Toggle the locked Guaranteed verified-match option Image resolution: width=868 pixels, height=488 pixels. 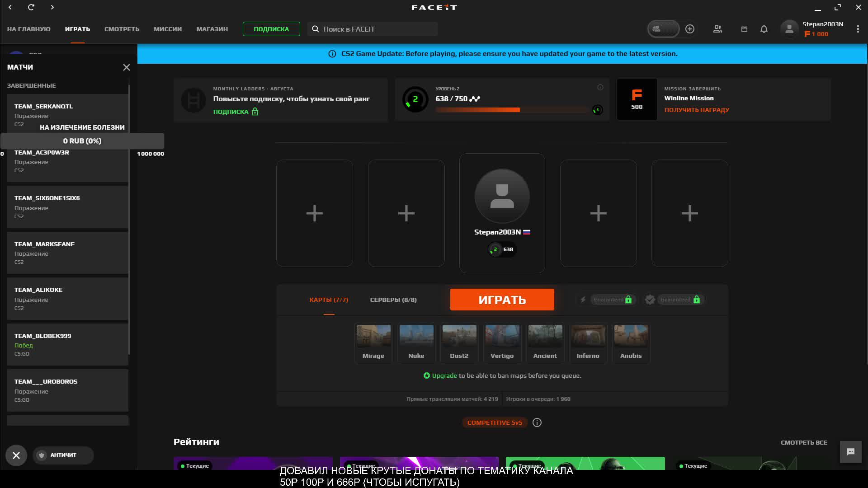click(x=674, y=300)
